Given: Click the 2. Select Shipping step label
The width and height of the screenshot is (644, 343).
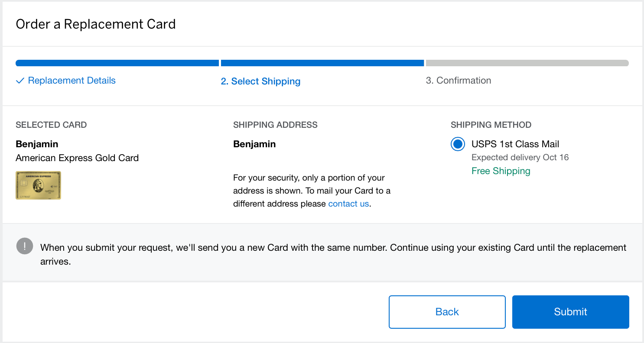Looking at the screenshot, I should tap(260, 81).
